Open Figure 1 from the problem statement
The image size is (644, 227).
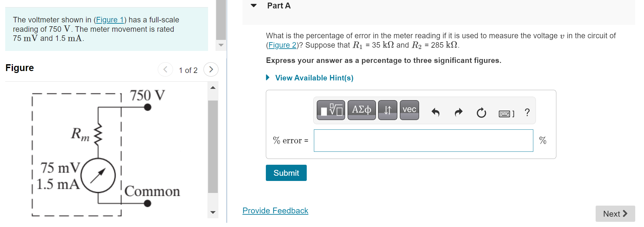pyautogui.click(x=110, y=20)
